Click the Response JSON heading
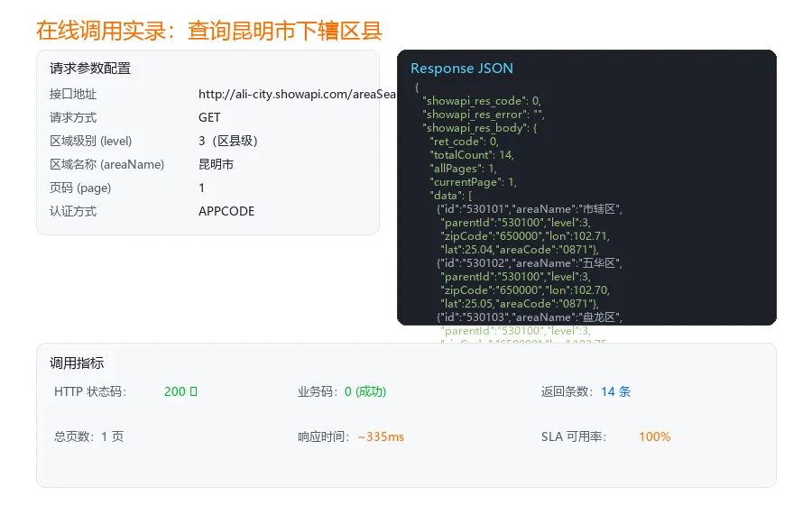812x505 pixels. (461, 69)
